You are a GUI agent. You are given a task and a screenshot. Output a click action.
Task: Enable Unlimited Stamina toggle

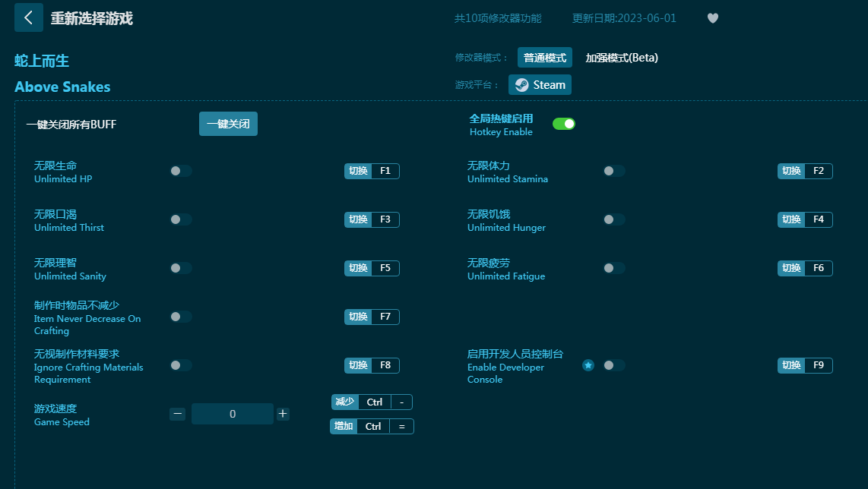point(613,171)
